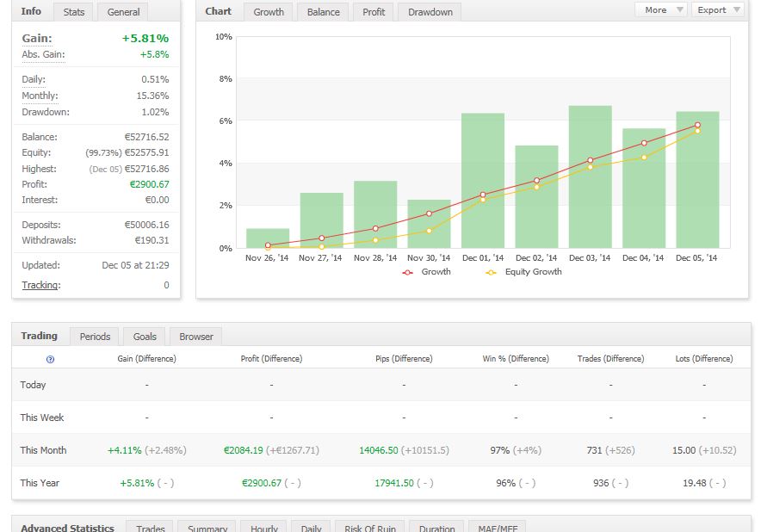
Task: Switch to the Profit chart tab
Action: [x=374, y=12]
